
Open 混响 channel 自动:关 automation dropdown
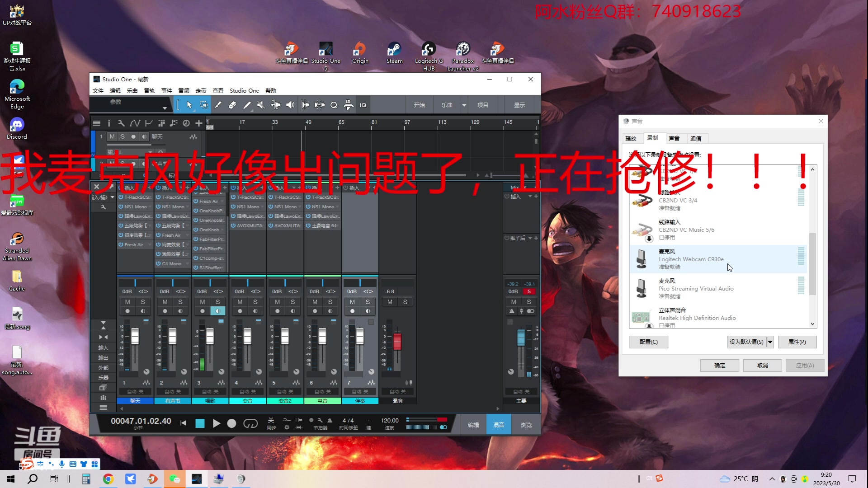(397, 392)
